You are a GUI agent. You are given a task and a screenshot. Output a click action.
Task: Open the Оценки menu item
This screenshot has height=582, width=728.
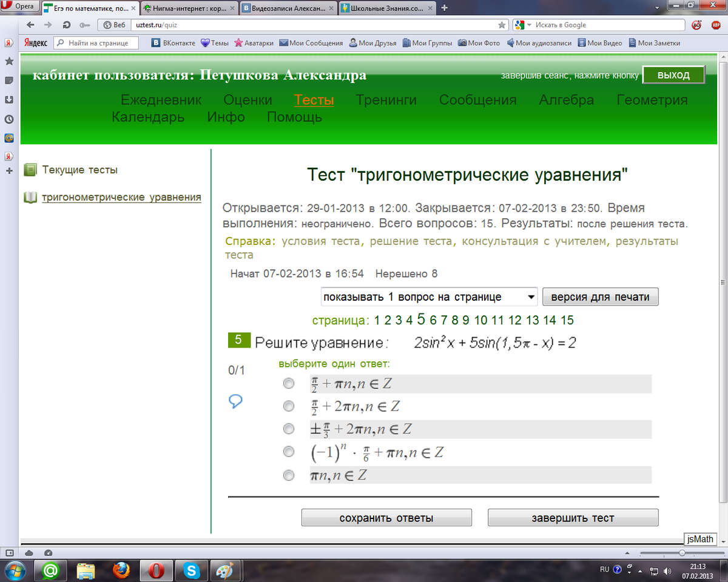[x=248, y=100]
